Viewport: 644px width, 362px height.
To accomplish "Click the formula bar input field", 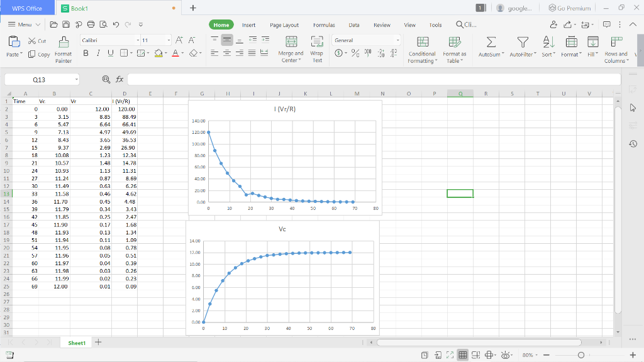I will coord(374,79).
